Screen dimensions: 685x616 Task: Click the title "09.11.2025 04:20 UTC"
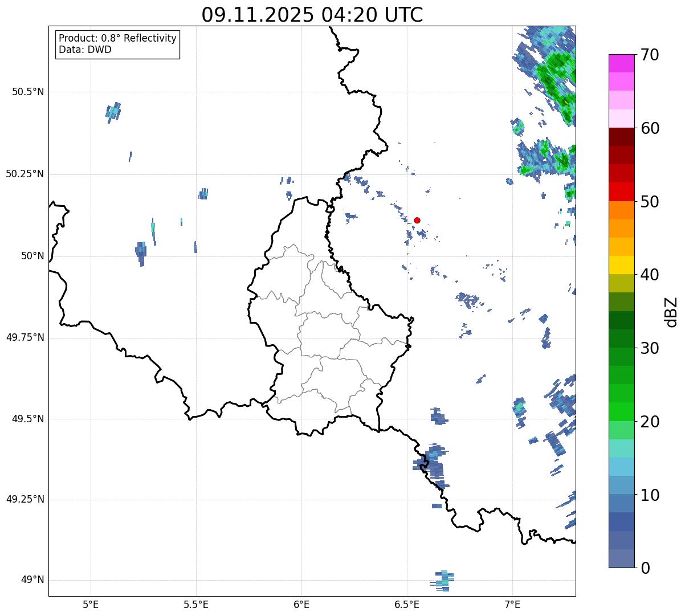click(312, 15)
